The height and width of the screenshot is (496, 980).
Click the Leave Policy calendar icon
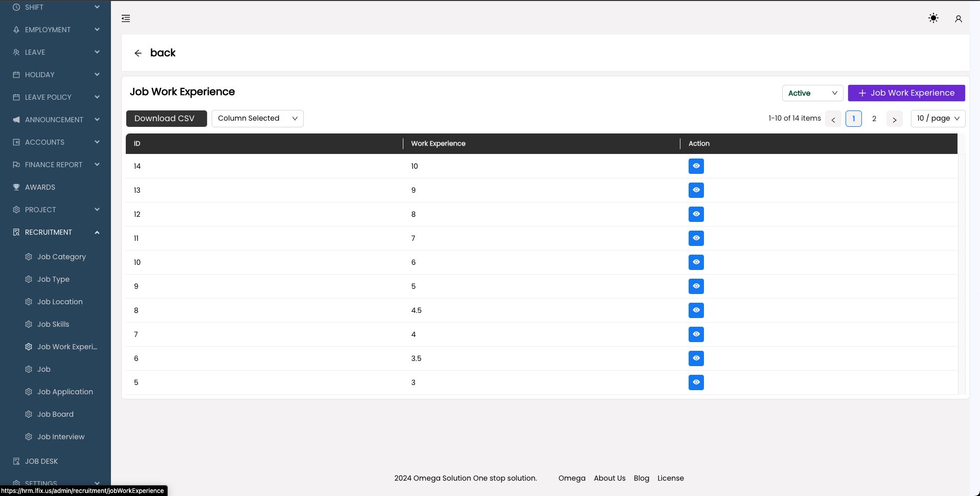click(x=16, y=97)
